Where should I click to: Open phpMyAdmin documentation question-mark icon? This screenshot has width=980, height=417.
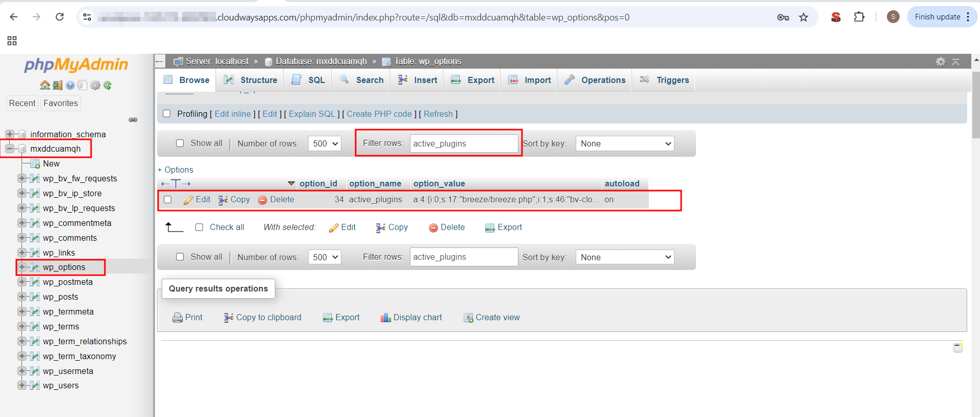(x=70, y=85)
